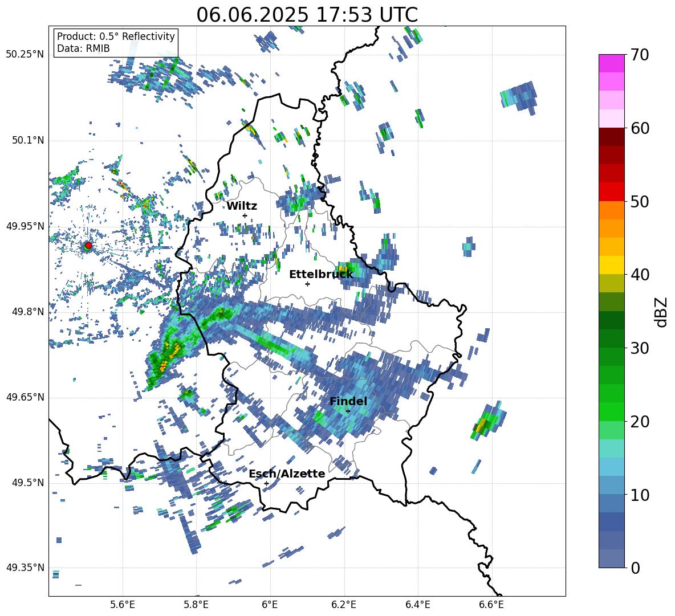Image resolution: width=675 pixels, height=616 pixels.
Task: Click the 6.4°E longitude label
Action: pos(417,605)
